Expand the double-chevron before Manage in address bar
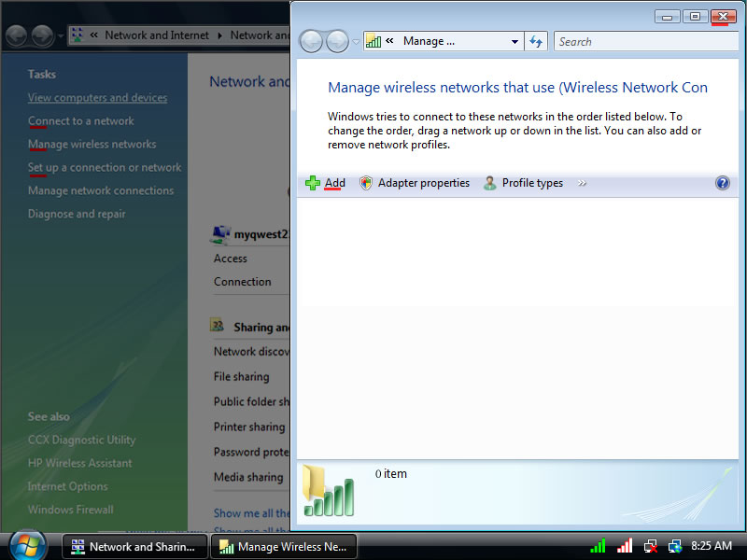The height and width of the screenshot is (560, 747). coord(389,41)
